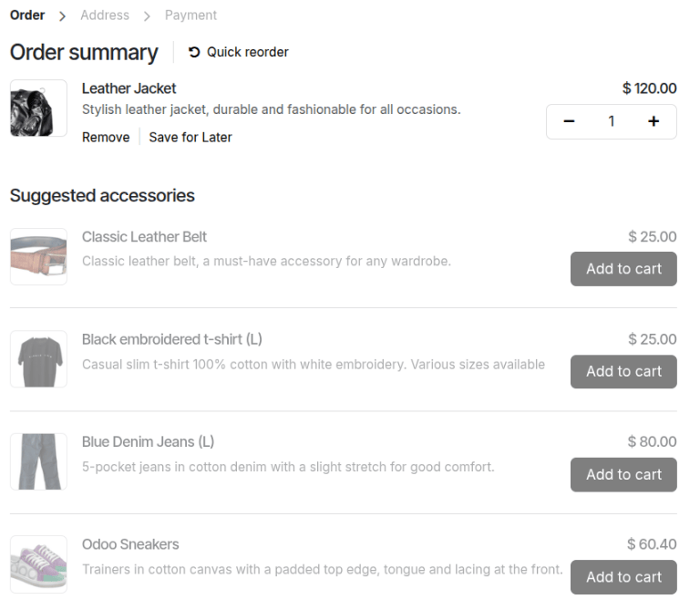Open the Leather Jacket thumbnail

point(38,109)
